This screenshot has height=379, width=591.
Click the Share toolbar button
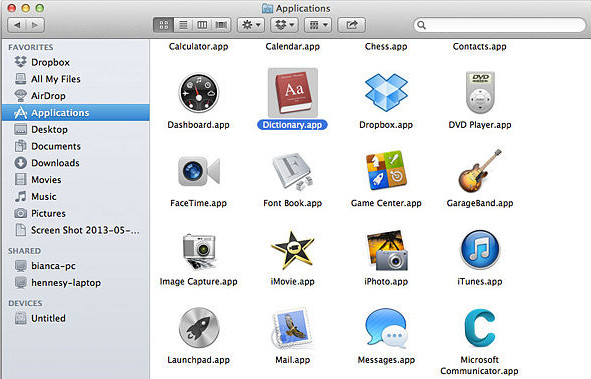point(351,25)
